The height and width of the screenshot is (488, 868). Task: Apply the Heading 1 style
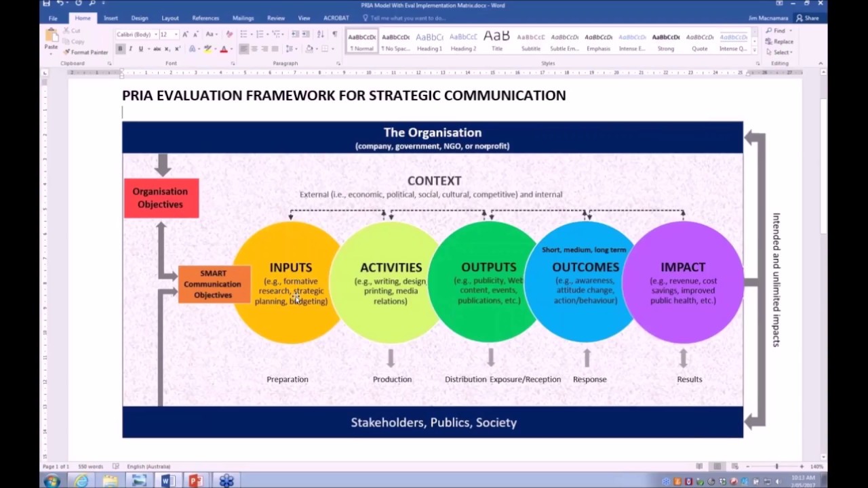point(429,41)
